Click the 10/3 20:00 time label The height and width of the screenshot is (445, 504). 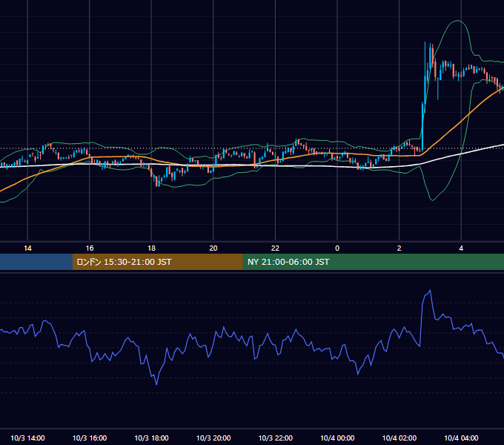[x=213, y=438]
